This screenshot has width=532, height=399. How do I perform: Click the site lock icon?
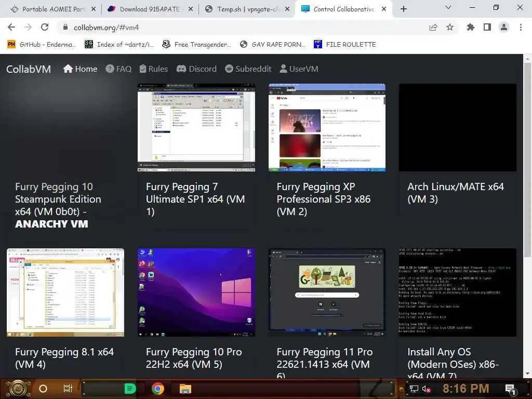(x=65, y=28)
